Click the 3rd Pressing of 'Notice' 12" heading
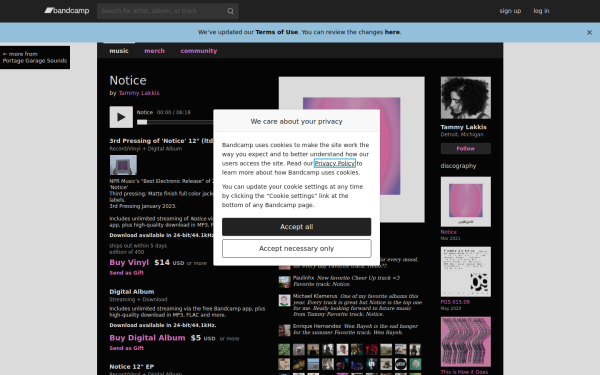 pyautogui.click(x=161, y=141)
